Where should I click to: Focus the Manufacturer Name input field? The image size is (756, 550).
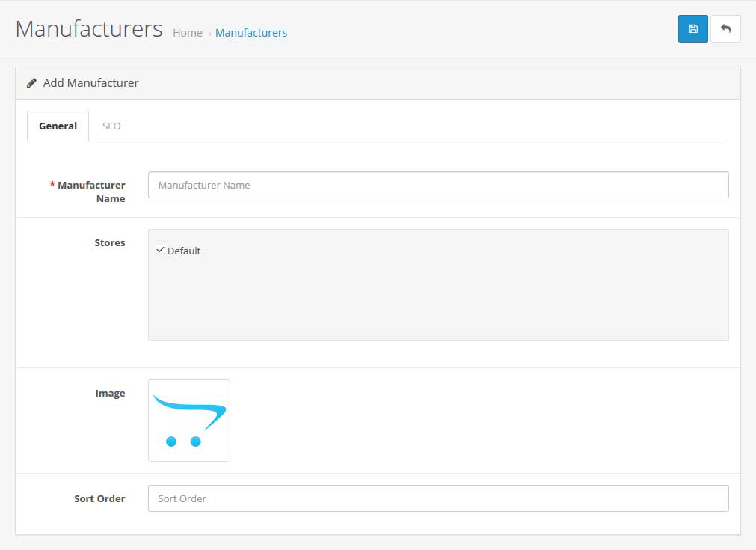coord(438,185)
